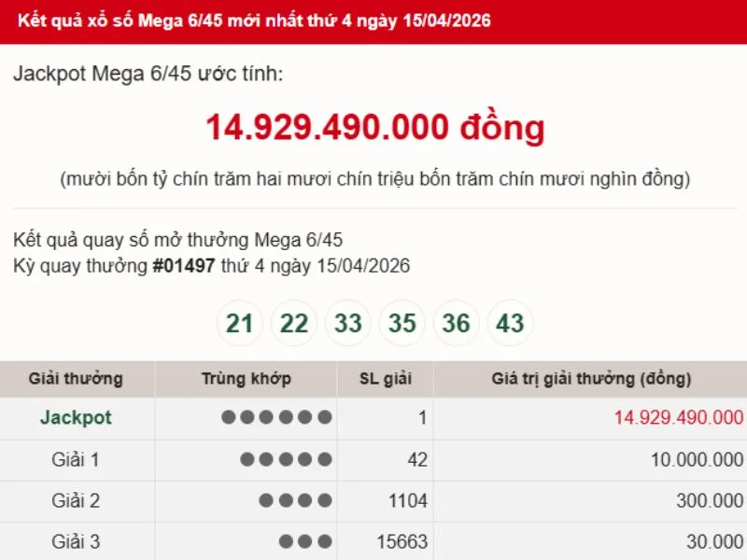Select the green Jackpot row label
The height and width of the screenshot is (560, 747).
click(x=76, y=418)
